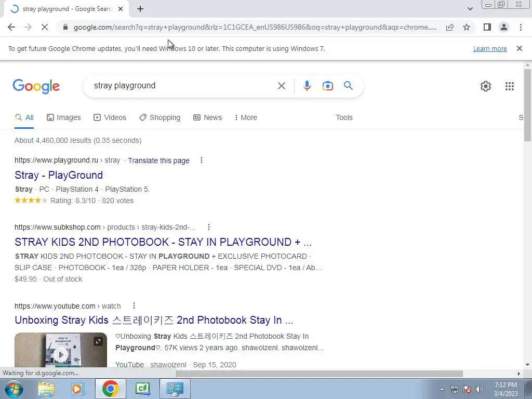Open the C# application in taskbar
The image size is (532, 399).
point(143,389)
